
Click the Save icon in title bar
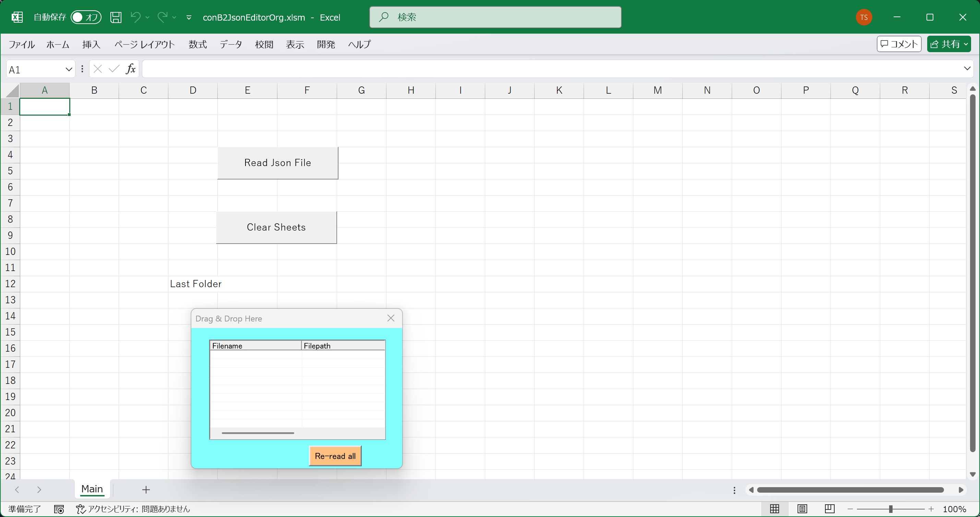tap(116, 17)
